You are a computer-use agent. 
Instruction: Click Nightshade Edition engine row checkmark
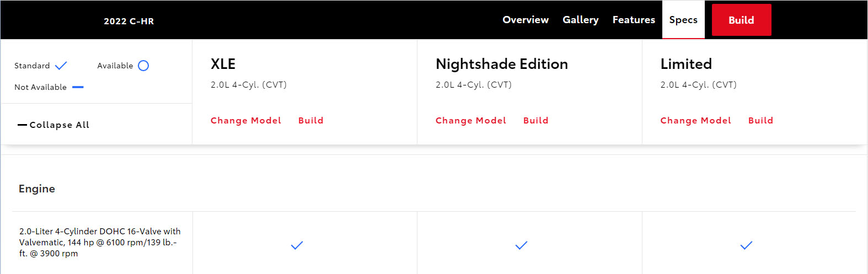(x=521, y=245)
